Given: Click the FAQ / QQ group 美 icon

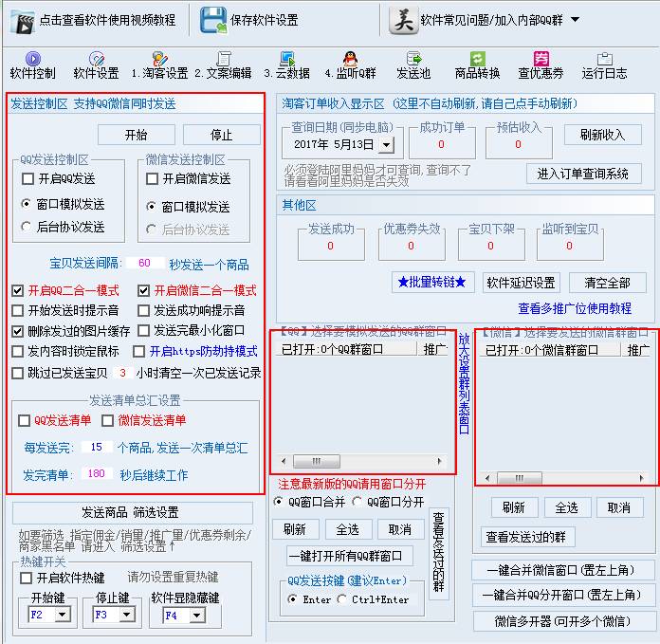Looking at the screenshot, I should [x=404, y=20].
